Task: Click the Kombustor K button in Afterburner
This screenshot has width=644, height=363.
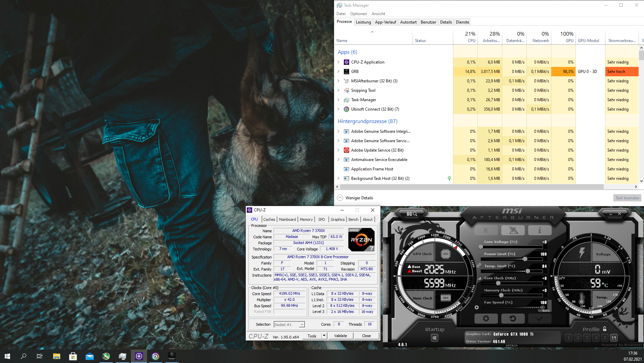Action: [x=486, y=230]
